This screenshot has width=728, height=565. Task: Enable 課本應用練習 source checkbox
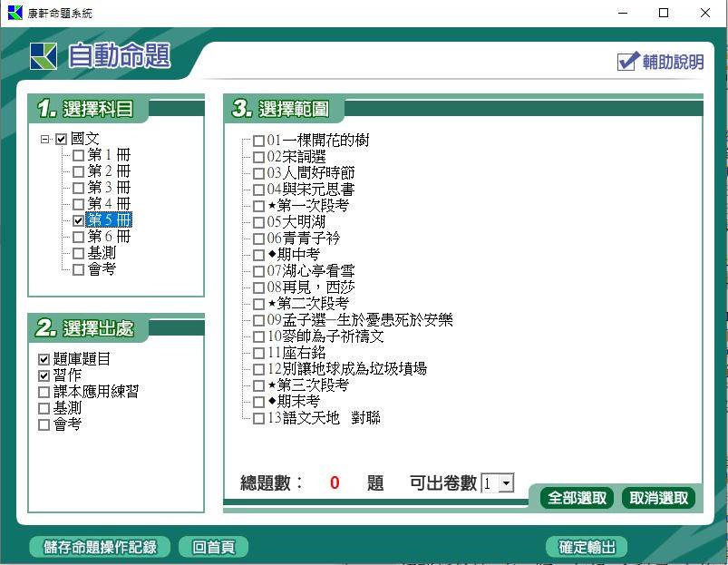(x=44, y=393)
